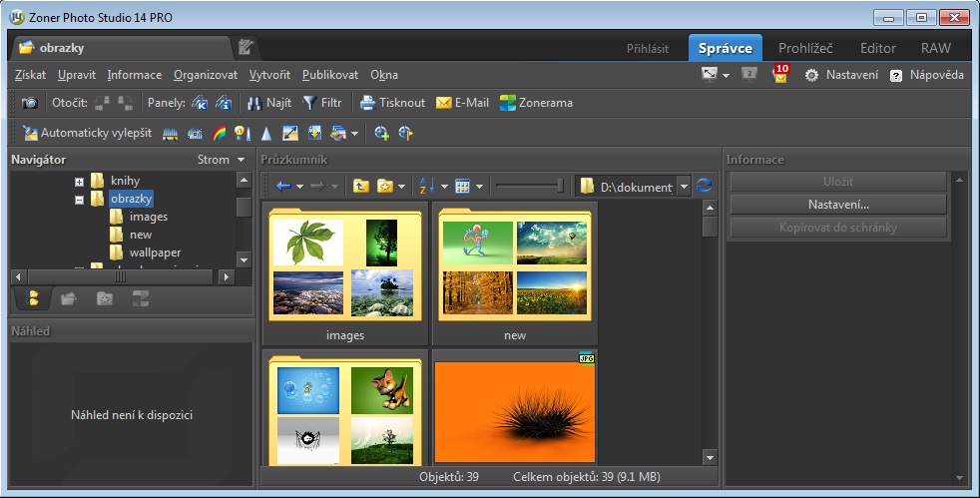Open the Organizovat menu

(206, 75)
